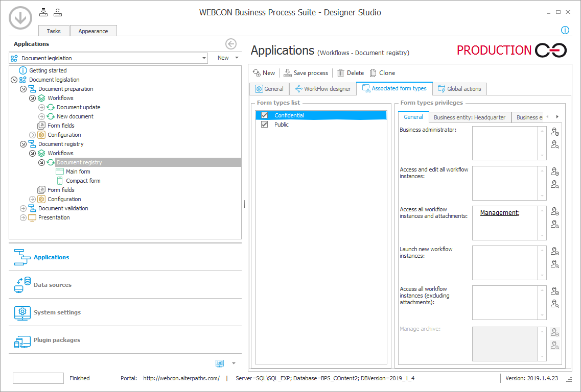Select Form fields under Document registry

point(61,190)
